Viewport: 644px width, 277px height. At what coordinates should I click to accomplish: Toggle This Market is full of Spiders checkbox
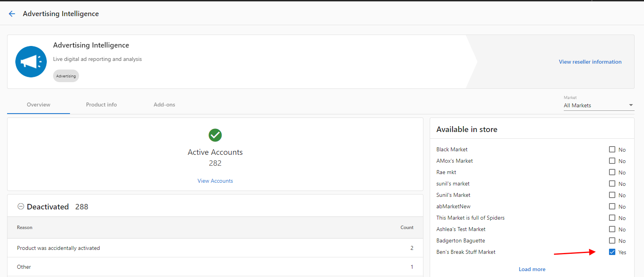click(x=612, y=218)
